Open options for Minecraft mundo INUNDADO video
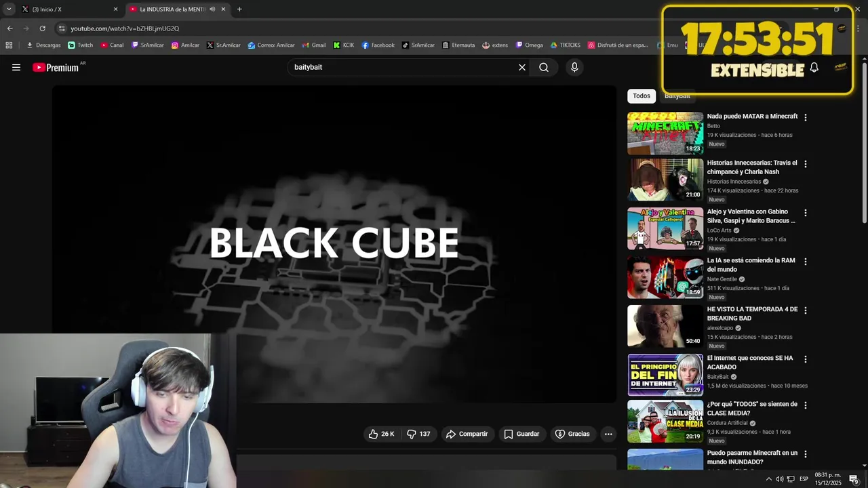The width and height of the screenshot is (868, 488). [806, 454]
